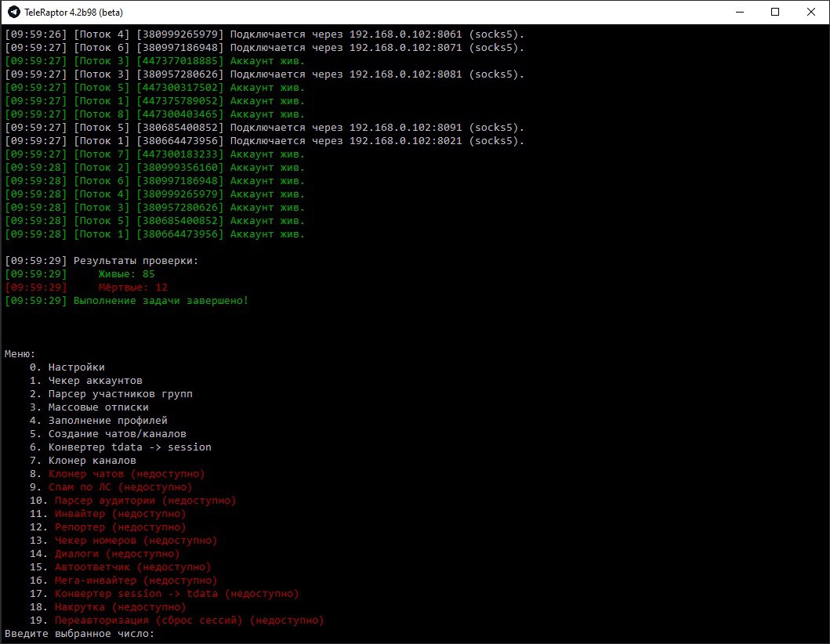Screen dimensions: 830x644
Task: Click the log line for account 447300403465
Action: [155, 114]
